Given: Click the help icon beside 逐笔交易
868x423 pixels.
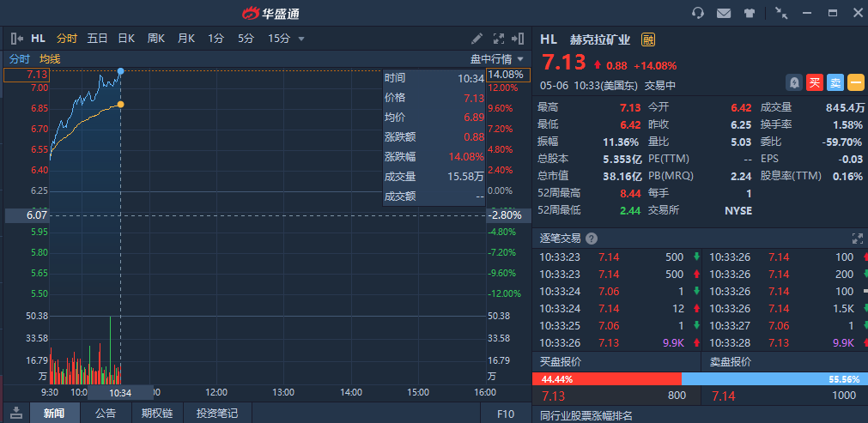Looking at the screenshot, I should pos(592,239).
